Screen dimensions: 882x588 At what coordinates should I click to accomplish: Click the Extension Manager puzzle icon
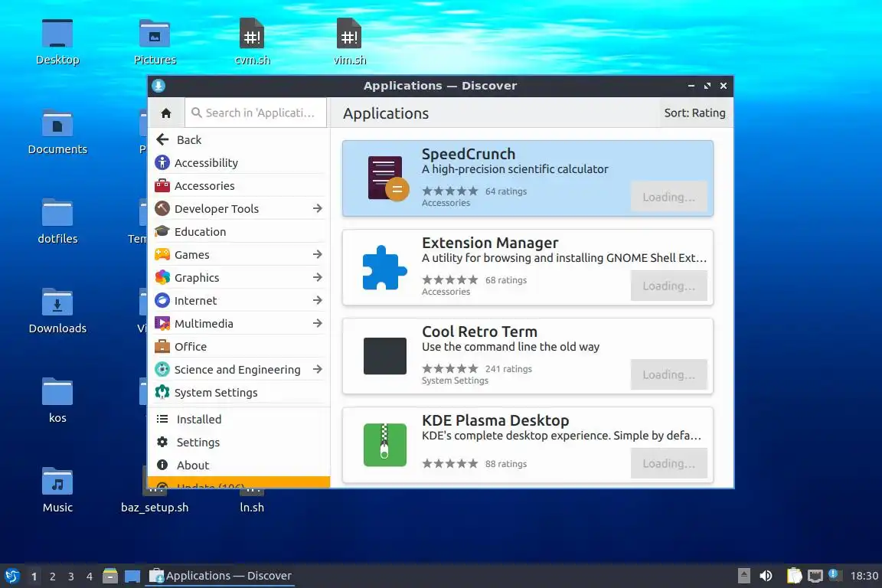click(385, 268)
